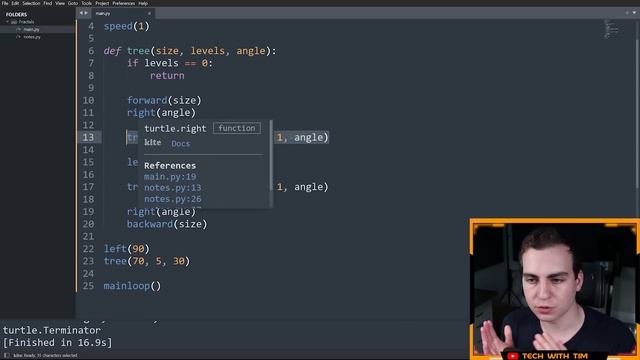Image resolution: width=640 pixels, height=360 pixels.
Task: Close the main.py tab
Action: pos(149,13)
